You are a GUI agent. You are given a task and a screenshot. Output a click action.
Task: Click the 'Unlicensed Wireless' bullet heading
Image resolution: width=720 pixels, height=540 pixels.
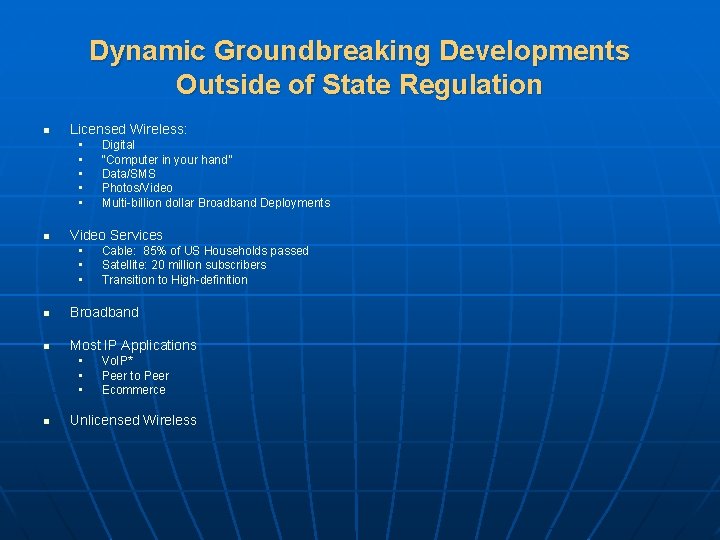[x=133, y=420]
